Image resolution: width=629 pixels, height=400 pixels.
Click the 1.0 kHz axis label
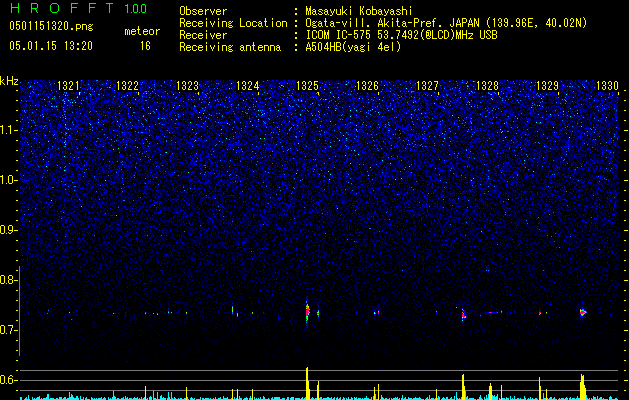pos(8,180)
